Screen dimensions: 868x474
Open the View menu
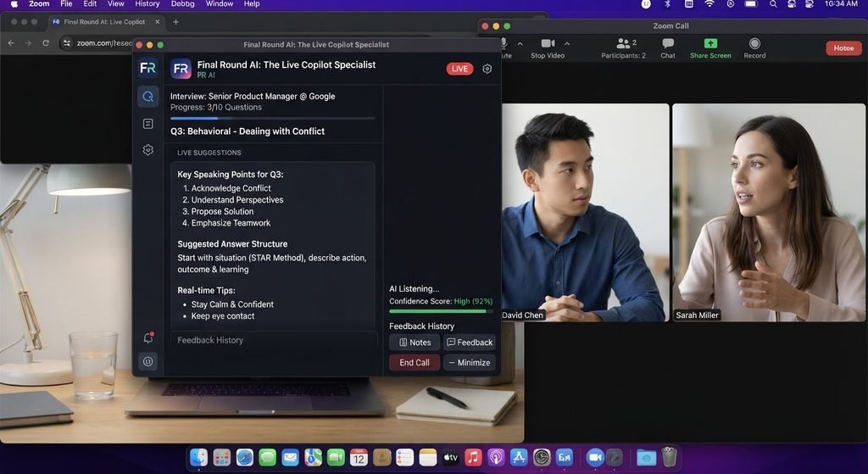click(x=115, y=4)
